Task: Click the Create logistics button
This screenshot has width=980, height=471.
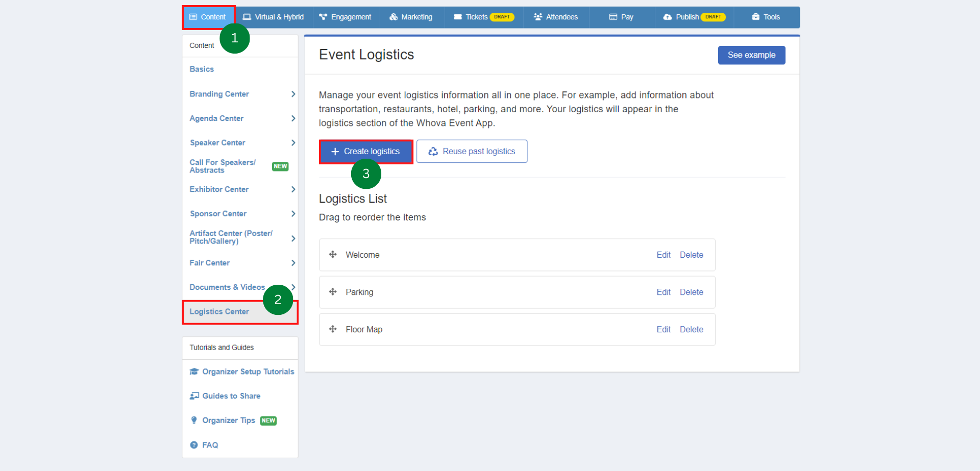Action: pyautogui.click(x=365, y=151)
